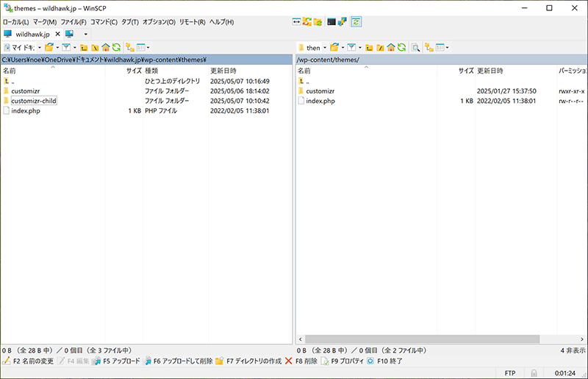Refresh the local panel directory

pyautogui.click(x=116, y=48)
